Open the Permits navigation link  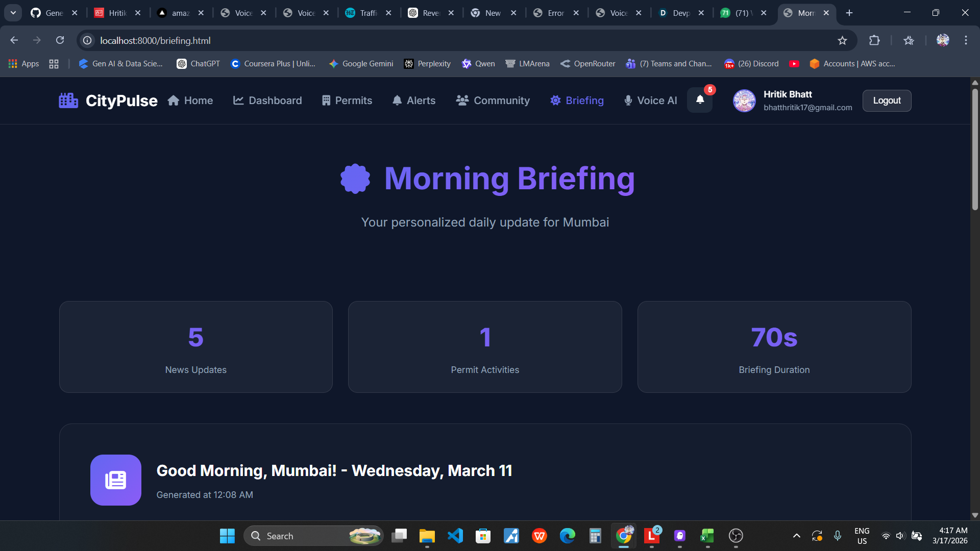[347, 101]
